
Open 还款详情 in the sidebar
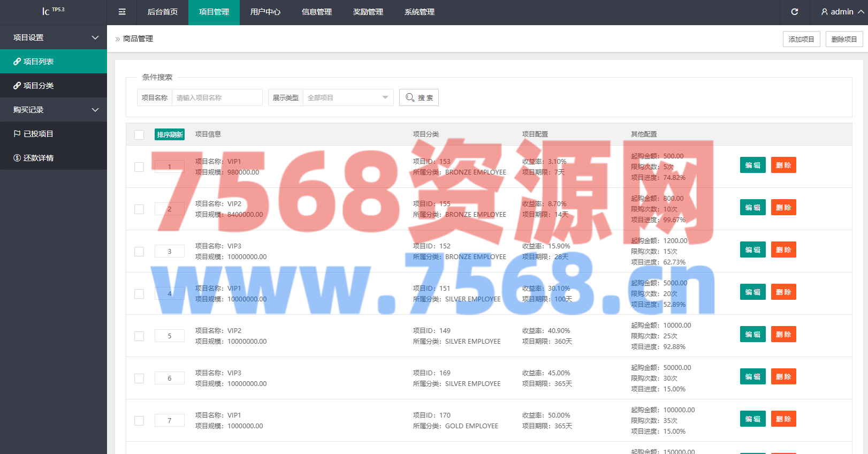point(54,158)
